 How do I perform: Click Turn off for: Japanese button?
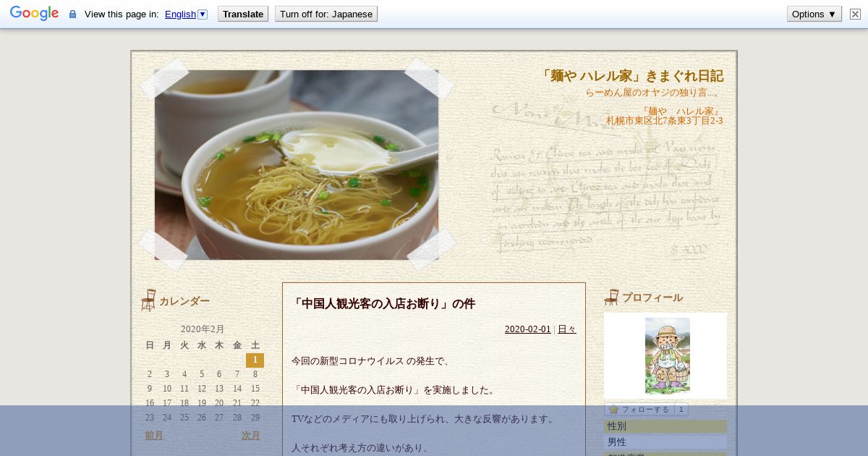click(326, 14)
